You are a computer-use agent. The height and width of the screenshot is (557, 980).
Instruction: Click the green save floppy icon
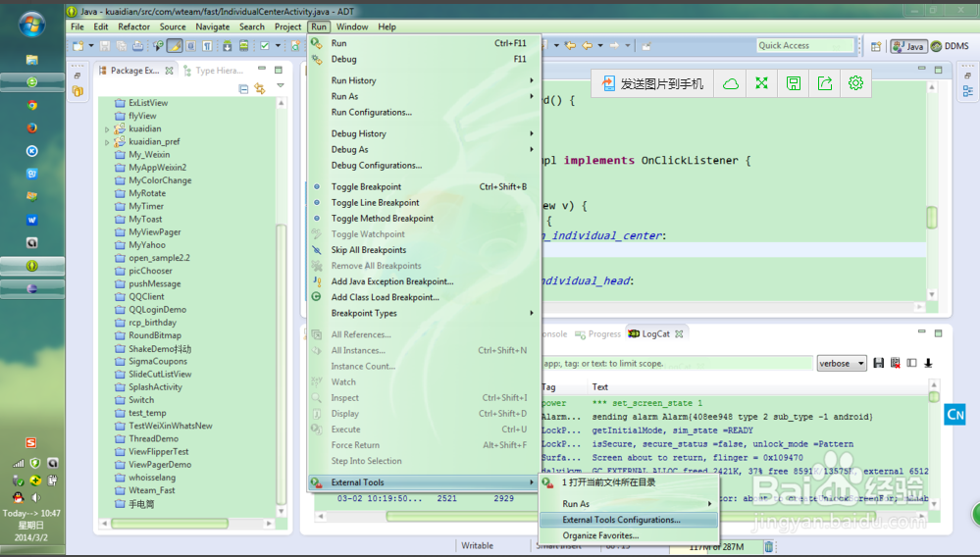[x=794, y=83]
